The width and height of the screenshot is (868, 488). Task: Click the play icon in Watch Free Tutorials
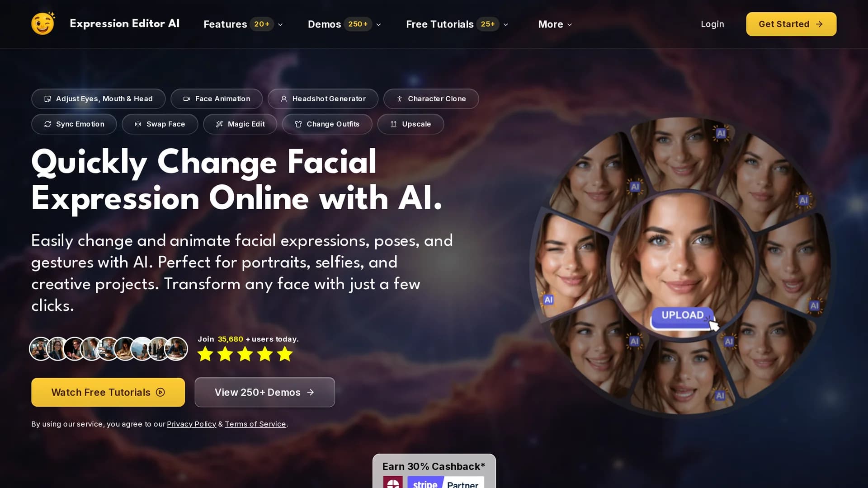(160, 392)
